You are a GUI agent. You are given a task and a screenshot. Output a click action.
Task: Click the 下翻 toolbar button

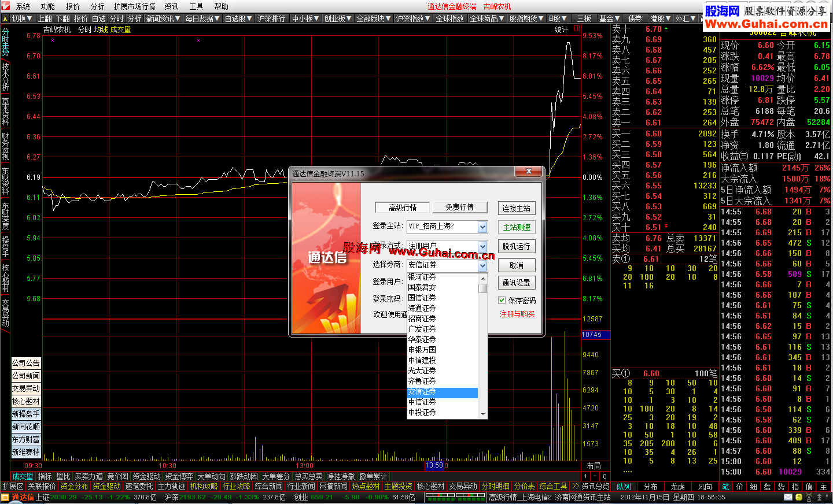(63, 18)
